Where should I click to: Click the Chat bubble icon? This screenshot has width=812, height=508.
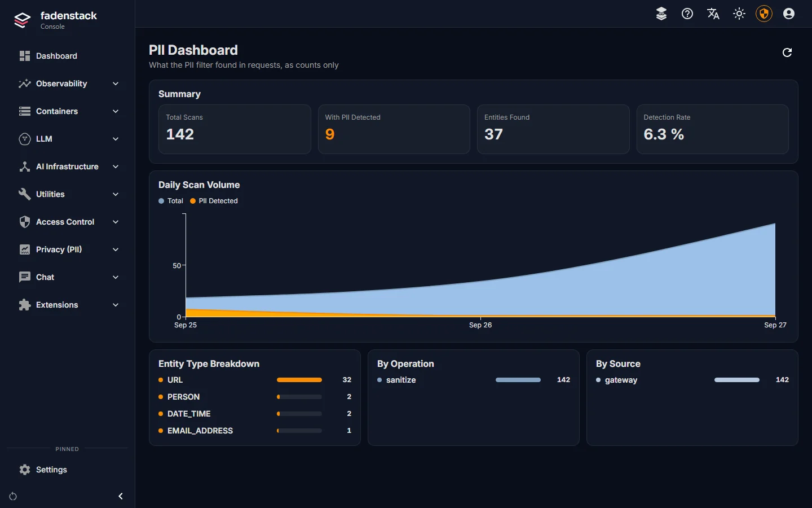click(24, 277)
